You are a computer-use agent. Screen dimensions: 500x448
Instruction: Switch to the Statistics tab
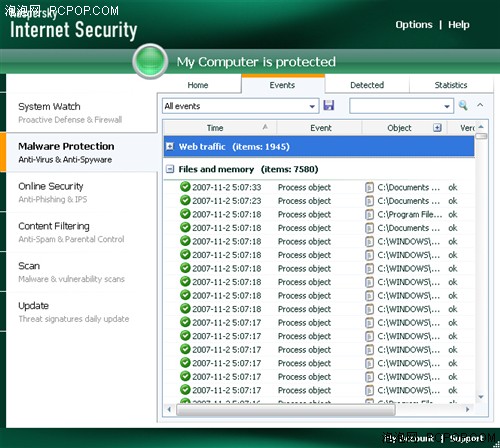click(451, 85)
